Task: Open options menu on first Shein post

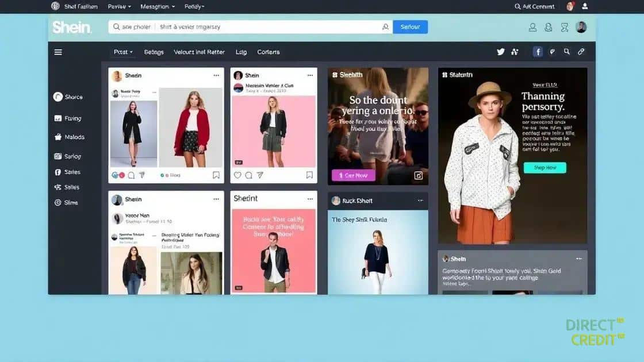Action: [x=216, y=75]
